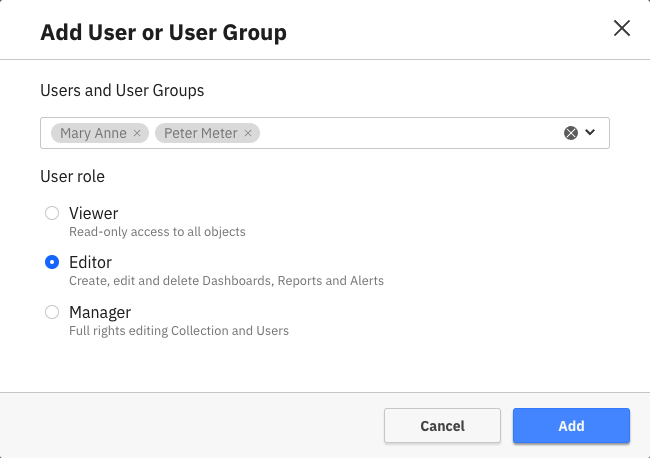
Task: Clear all selected users in field
Action: (x=571, y=133)
